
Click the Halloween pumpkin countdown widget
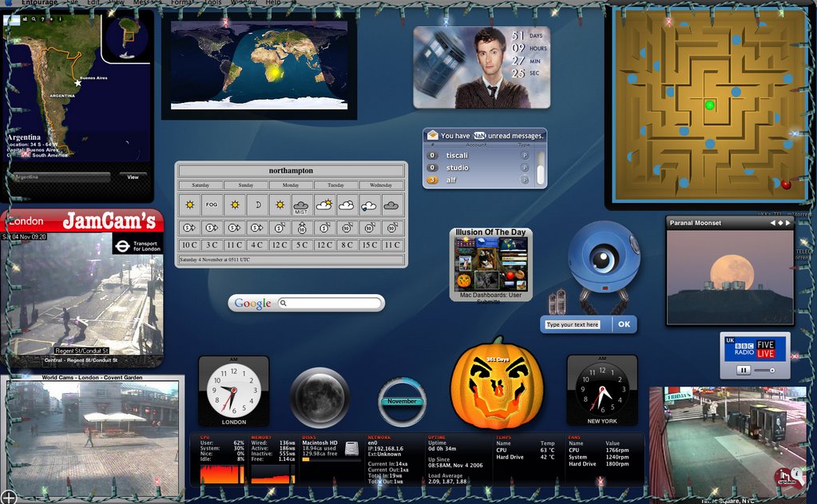(497, 384)
